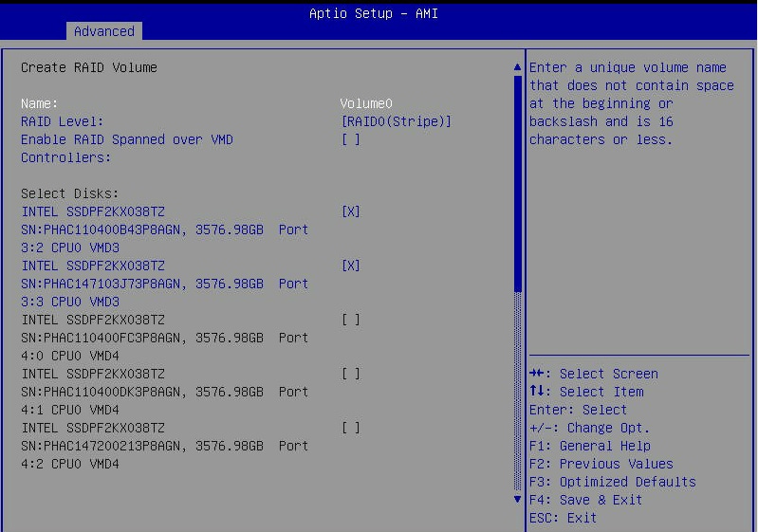Click the scrollbar up arrow
758x532 pixels.
coord(517,67)
